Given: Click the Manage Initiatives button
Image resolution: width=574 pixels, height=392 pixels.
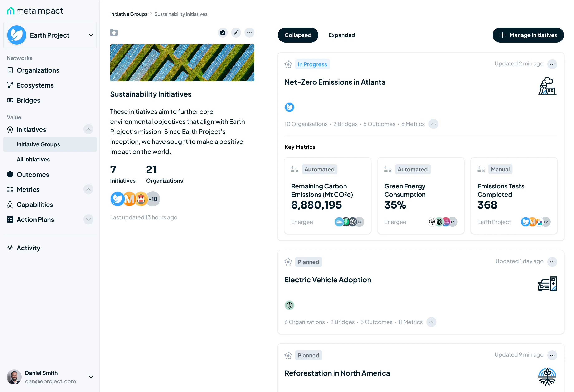Looking at the screenshot, I should pyautogui.click(x=528, y=35).
